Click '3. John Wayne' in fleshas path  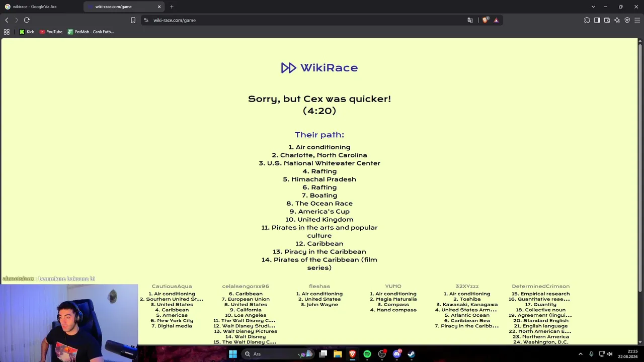319,305
